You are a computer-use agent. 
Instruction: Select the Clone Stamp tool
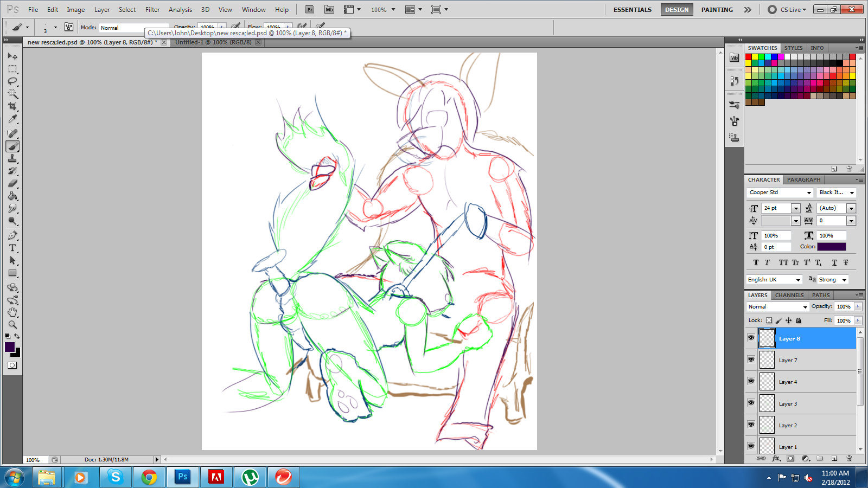tap(12, 158)
